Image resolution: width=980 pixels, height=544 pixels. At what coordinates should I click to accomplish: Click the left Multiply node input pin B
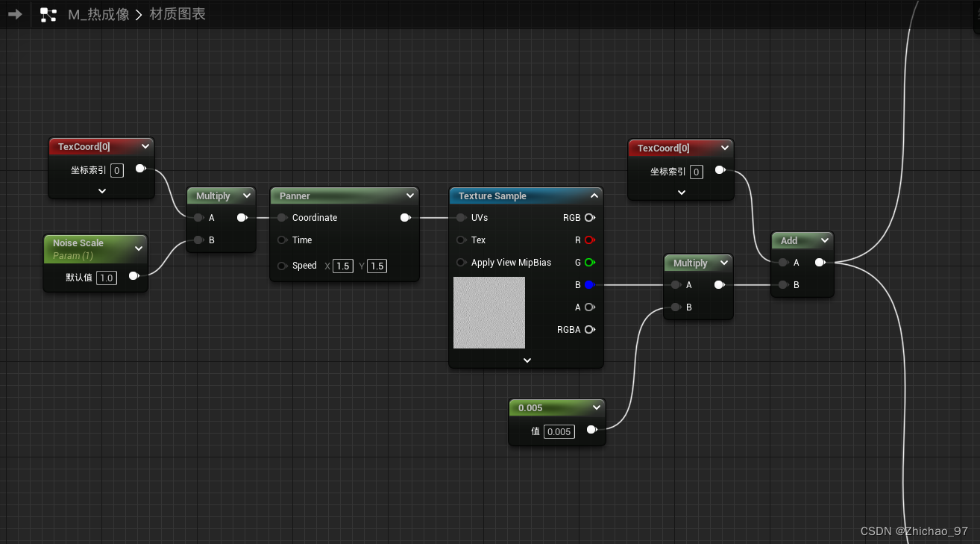pyautogui.click(x=198, y=240)
